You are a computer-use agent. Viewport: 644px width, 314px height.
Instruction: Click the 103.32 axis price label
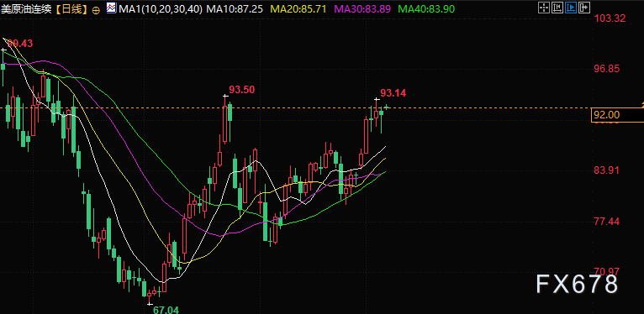click(x=610, y=18)
